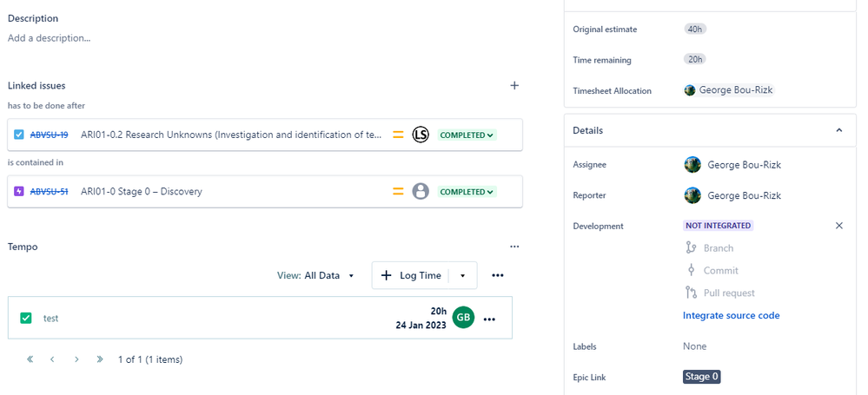Screen dimensions: 868x395
Task: Open the test worklog row options menu
Action: (x=489, y=319)
